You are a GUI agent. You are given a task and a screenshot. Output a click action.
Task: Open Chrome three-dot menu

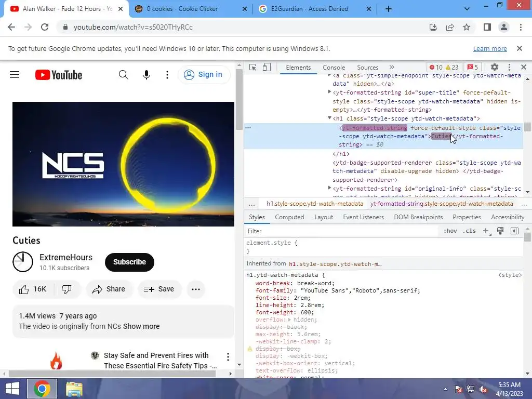pos(521,27)
